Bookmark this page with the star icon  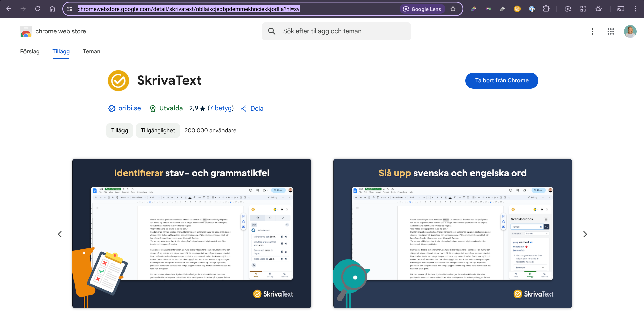[x=453, y=9]
